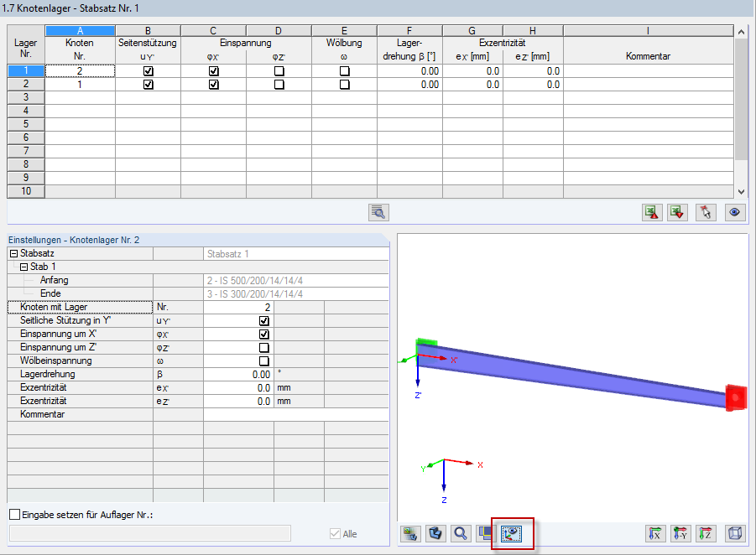756x555 pixels.
Task: Edit Knoten mit Lager Nr. value 2
Action: [x=238, y=308]
